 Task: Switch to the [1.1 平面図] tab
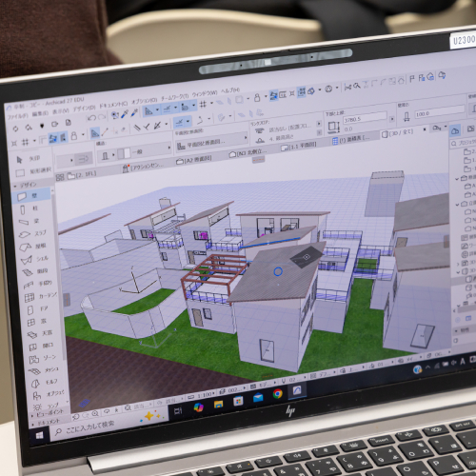pyautogui.click(x=299, y=147)
